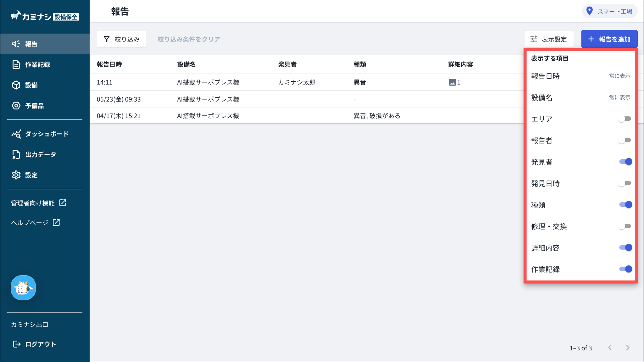
Task: Turn on the 修理・交換 column toggle
Action: pos(625,226)
